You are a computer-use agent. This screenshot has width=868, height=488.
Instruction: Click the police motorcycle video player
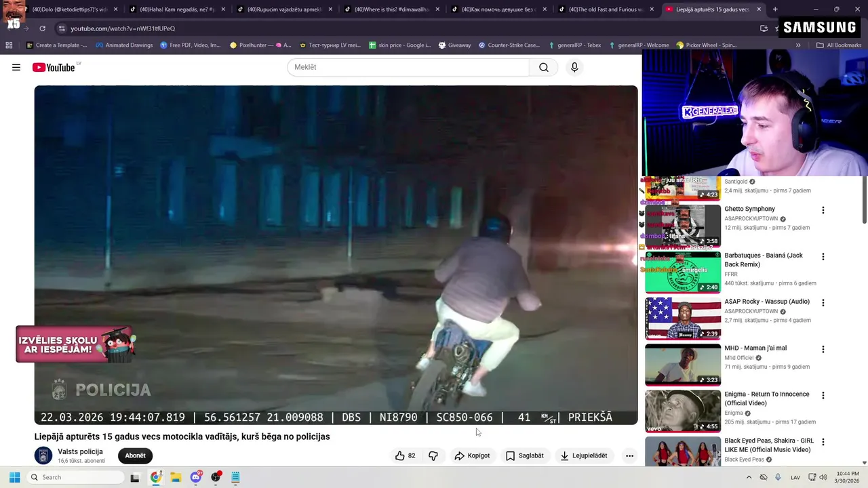pyautogui.click(x=336, y=255)
